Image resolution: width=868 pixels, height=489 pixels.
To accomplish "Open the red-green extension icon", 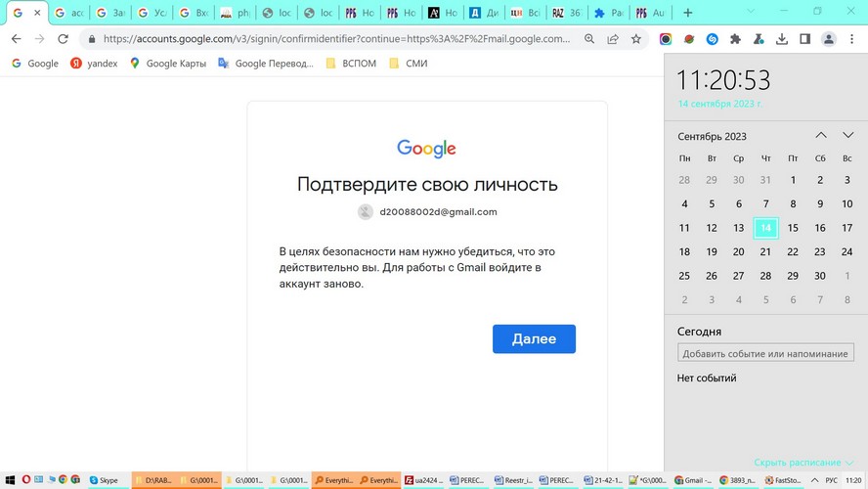I will [x=689, y=39].
